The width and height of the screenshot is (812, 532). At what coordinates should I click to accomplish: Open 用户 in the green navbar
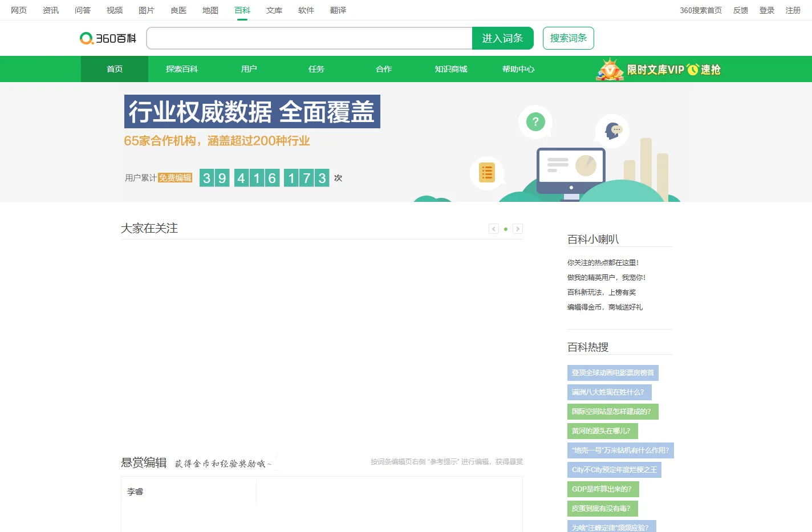click(x=249, y=69)
